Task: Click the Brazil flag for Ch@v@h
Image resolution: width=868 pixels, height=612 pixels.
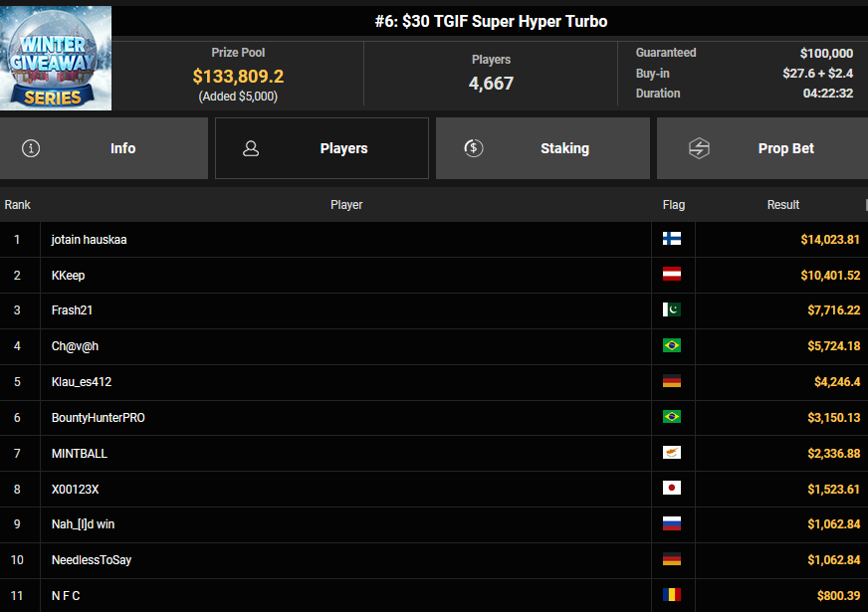Action: pos(672,346)
